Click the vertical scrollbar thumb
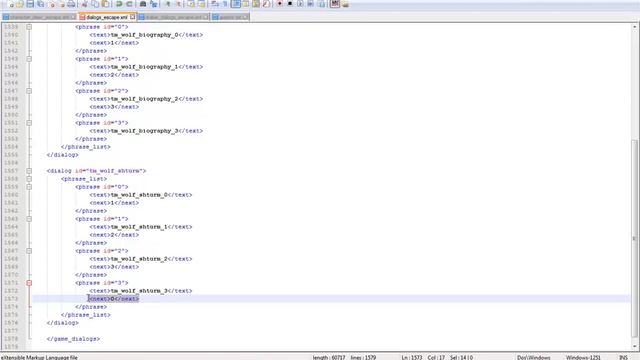This screenshot has height=360, width=640. (635, 239)
